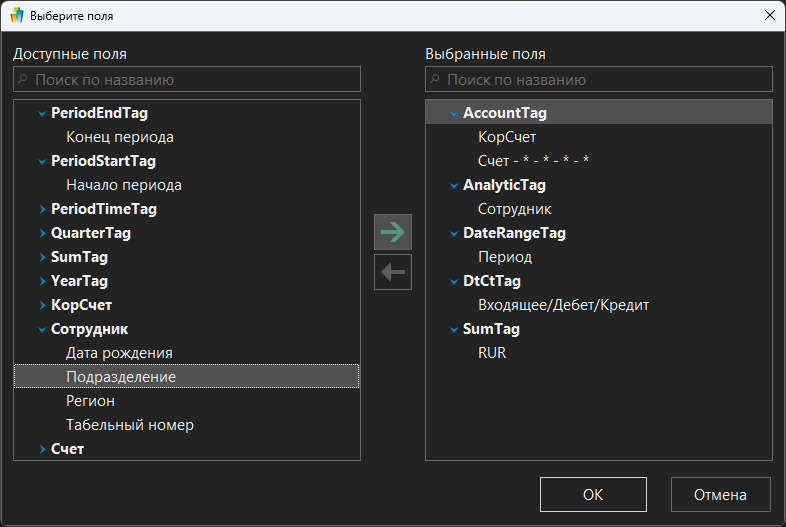
Task: Expand the PeriodTimeTag node
Action: click(42, 210)
